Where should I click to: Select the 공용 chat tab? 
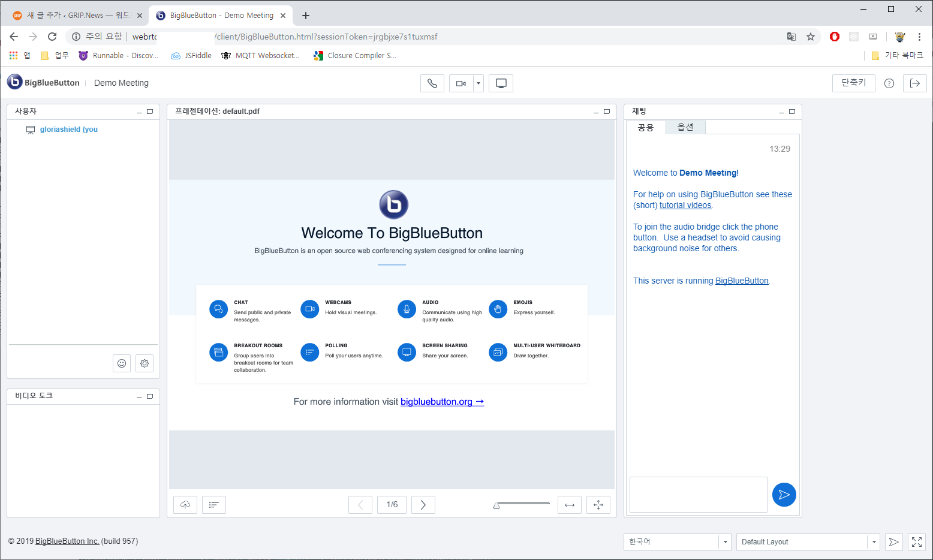[x=645, y=127]
